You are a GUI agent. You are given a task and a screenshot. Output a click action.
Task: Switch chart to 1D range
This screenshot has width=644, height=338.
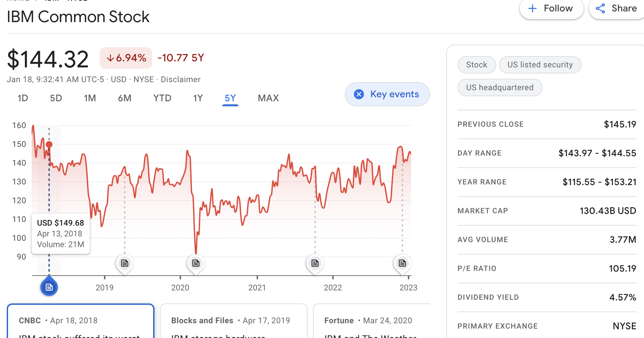[23, 98]
